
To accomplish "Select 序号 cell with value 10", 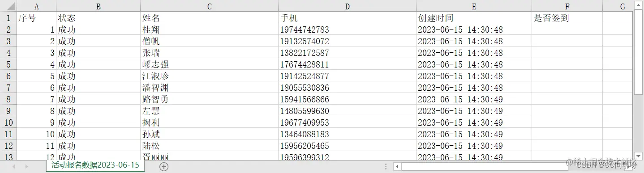I will (37, 134).
